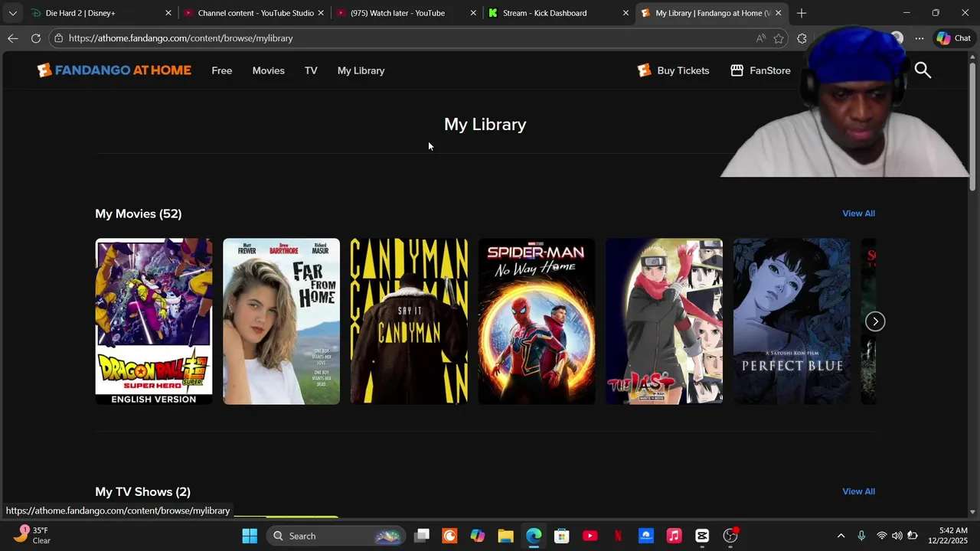Open the Free menu item
This screenshot has width=980, height=551.
tap(222, 70)
